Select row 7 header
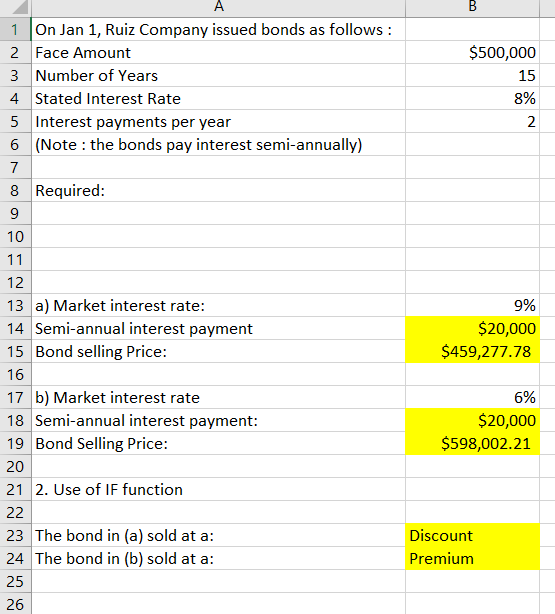Screen dimensions: 555x614 click(15, 168)
